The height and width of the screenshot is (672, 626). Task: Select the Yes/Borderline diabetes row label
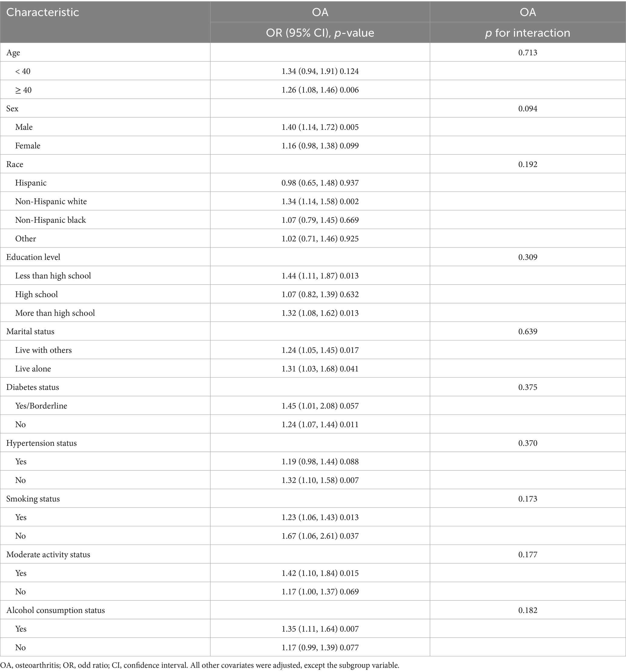point(41,406)
